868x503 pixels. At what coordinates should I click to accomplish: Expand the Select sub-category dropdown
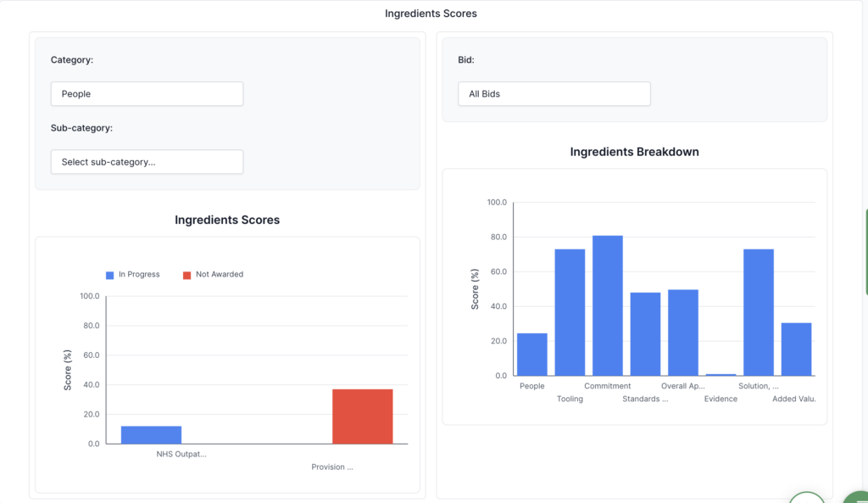point(147,162)
